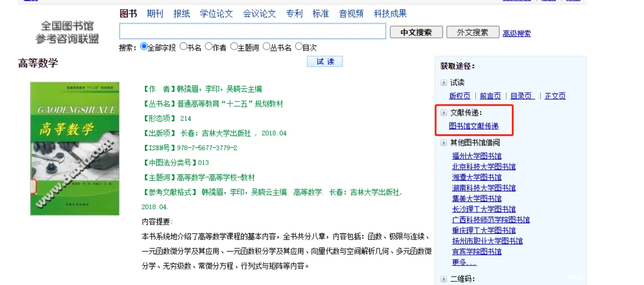Switch to the 音视频 tab
The height and width of the screenshot is (285, 644).
351,14
